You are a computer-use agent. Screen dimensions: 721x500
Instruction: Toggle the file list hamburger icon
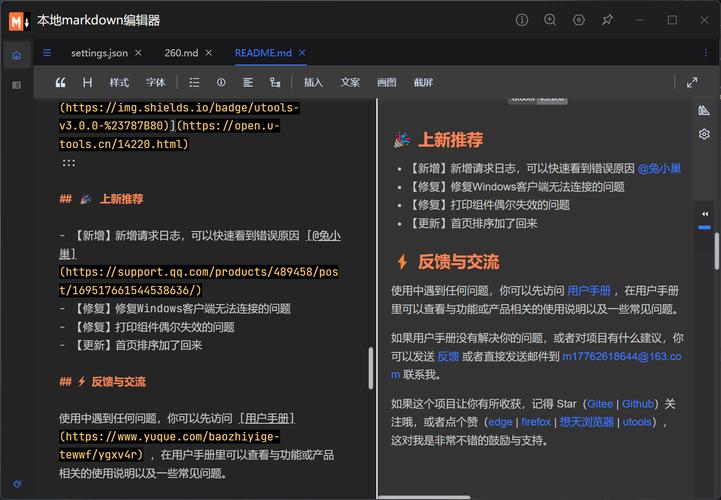pyautogui.click(x=47, y=53)
